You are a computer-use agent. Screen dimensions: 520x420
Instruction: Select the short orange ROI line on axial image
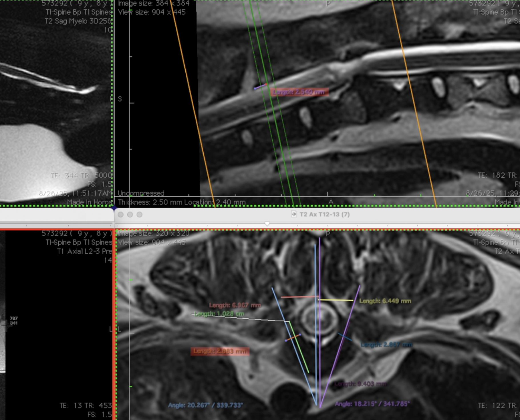tap(293, 337)
